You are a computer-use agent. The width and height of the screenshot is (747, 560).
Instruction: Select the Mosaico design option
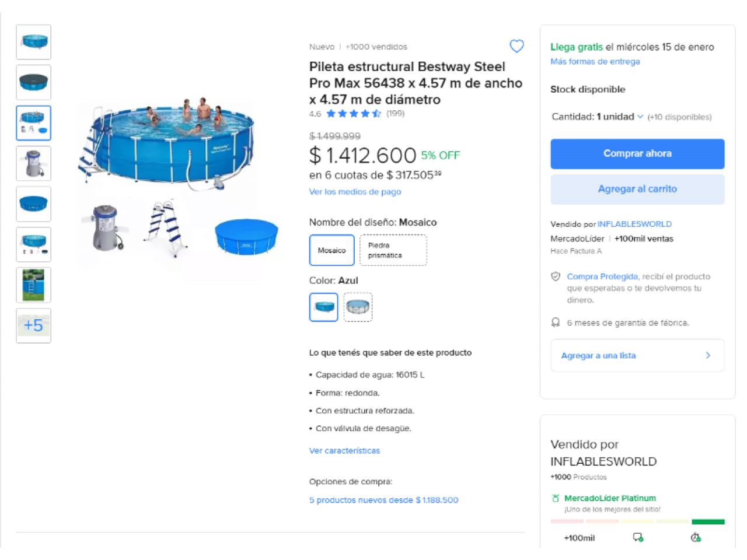(332, 250)
